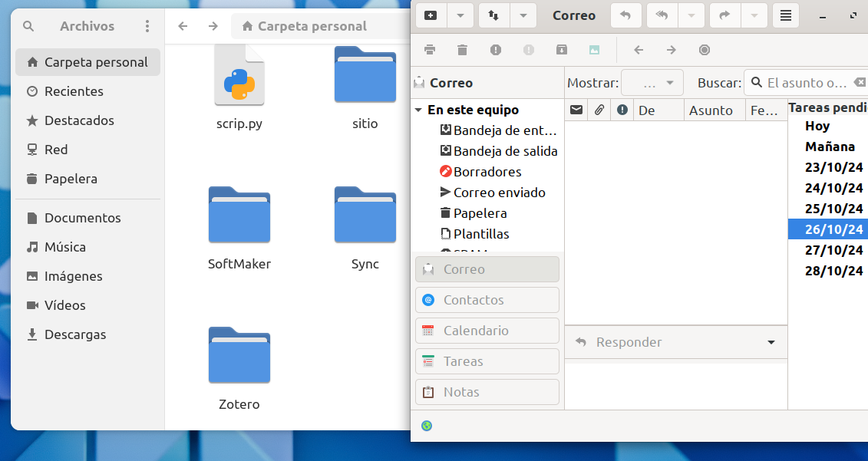The image size is (868, 461).
Task: Sort by the read status envelope column
Action: coord(576,110)
